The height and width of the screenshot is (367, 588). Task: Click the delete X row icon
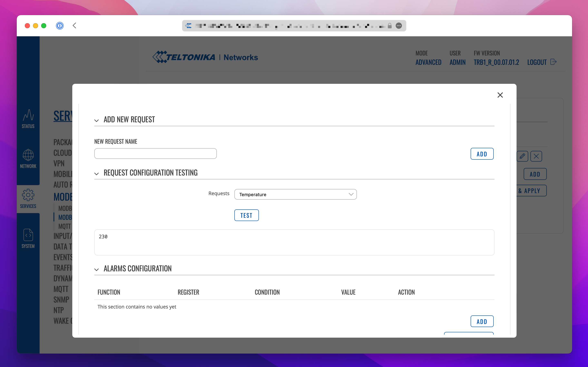(x=536, y=156)
